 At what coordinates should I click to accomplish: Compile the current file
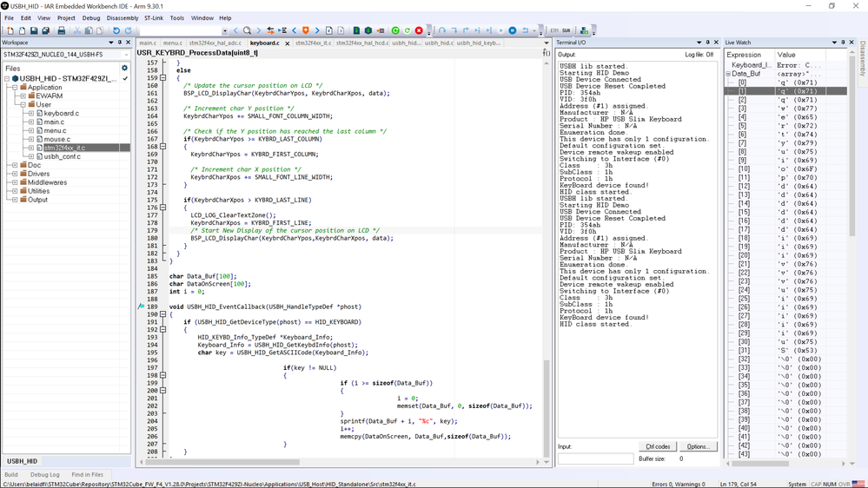pos(356,30)
